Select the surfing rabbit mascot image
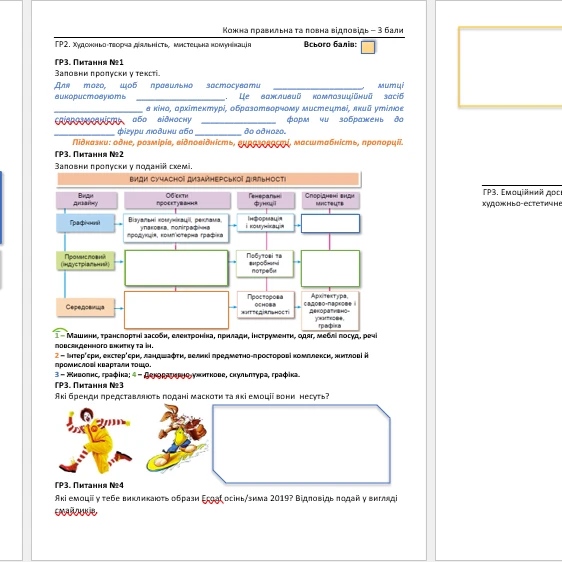 (x=178, y=438)
